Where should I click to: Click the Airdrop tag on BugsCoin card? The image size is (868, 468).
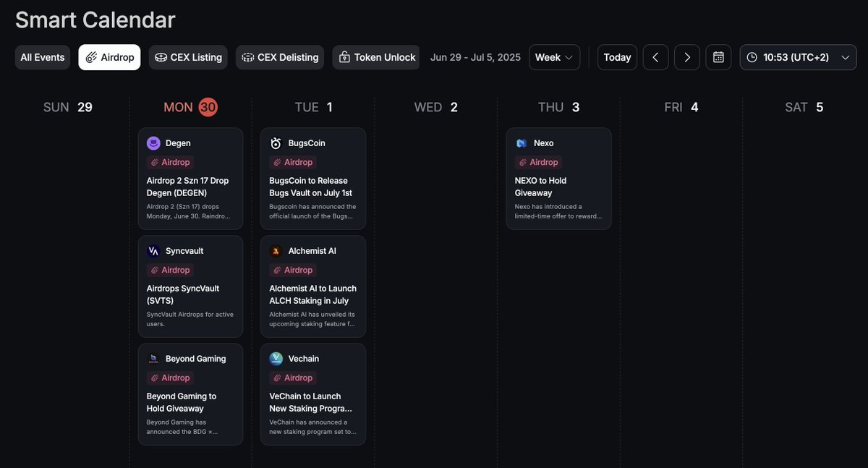[293, 162]
